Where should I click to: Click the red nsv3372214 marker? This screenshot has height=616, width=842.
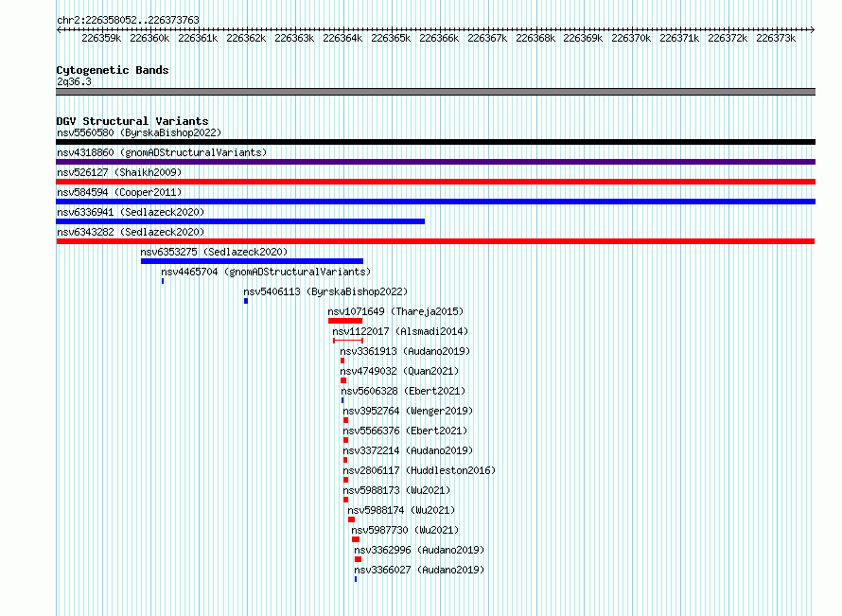[x=345, y=460]
